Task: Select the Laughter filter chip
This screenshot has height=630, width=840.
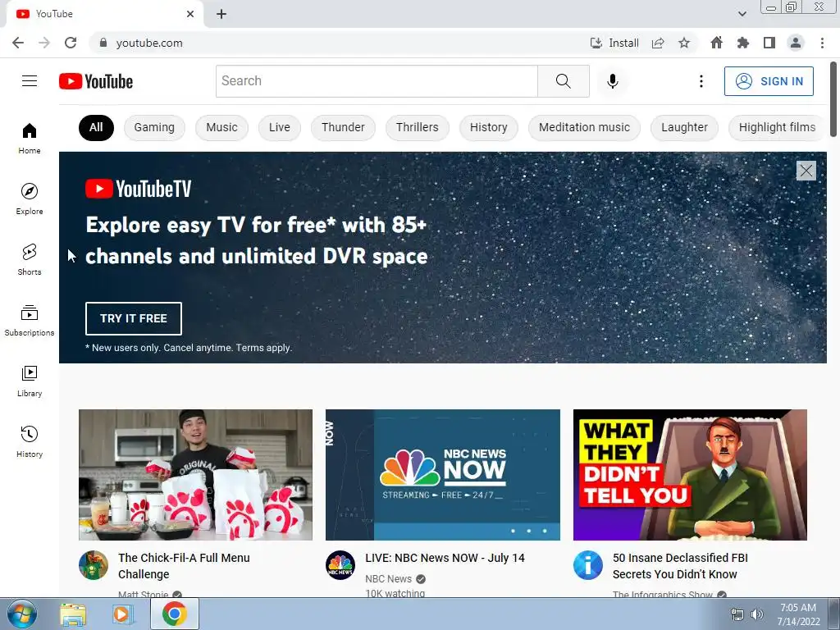Action: click(684, 127)
